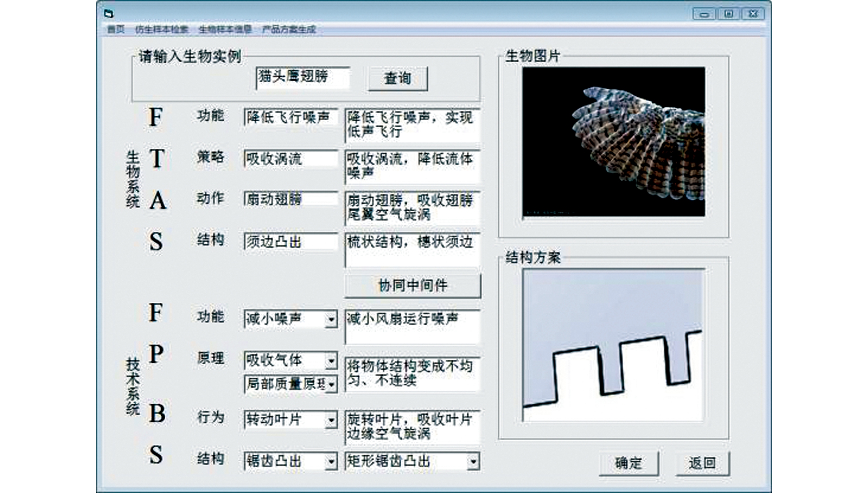
Task: Click the 技术系统 vertical label
Action: 133,387
